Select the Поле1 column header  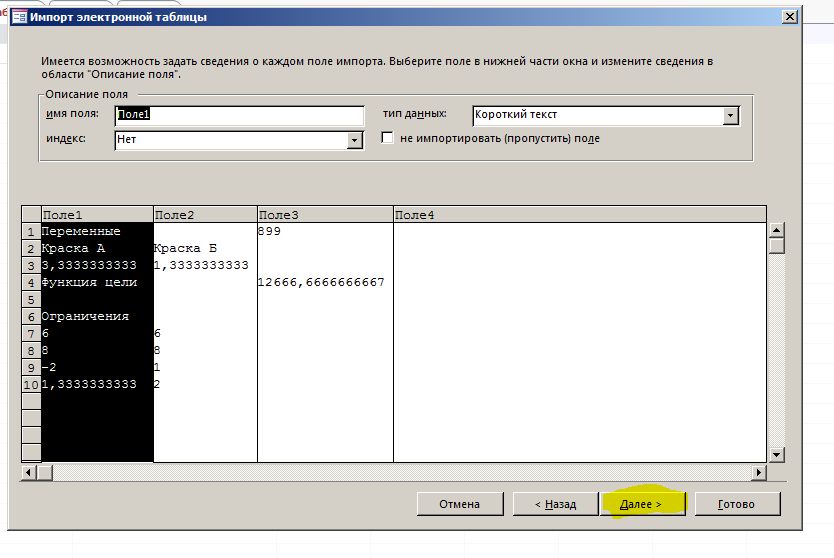(x=97, y=215)
